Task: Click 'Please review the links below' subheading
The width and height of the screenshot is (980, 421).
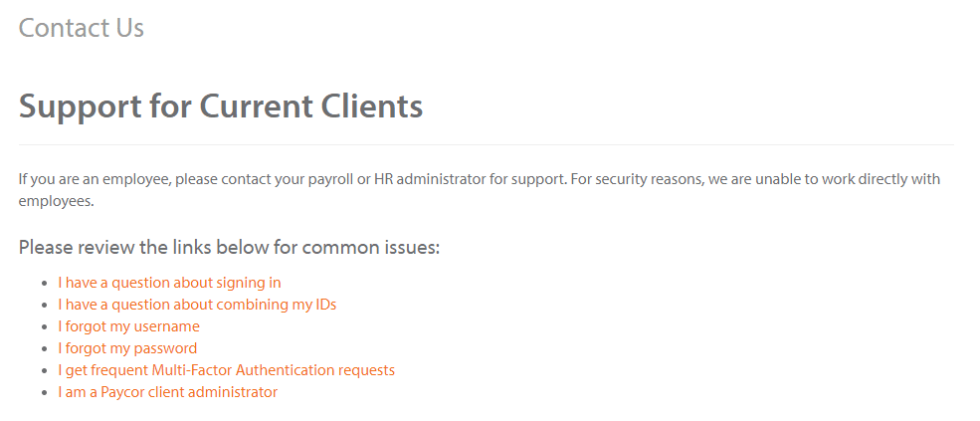Action: [230, 248]
